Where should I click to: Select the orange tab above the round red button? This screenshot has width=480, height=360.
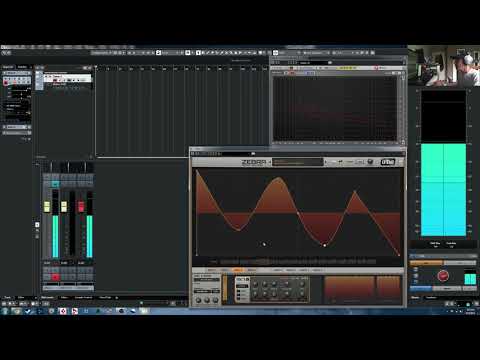point(426,263)
